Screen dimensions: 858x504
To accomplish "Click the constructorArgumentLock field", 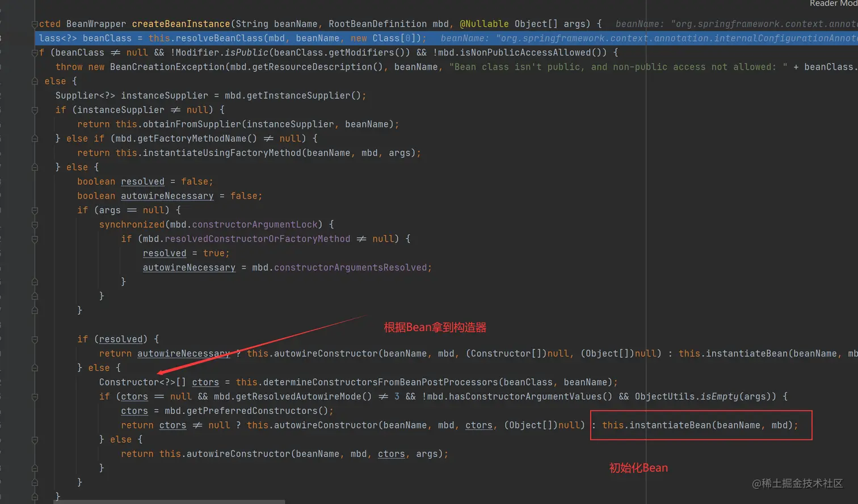I will click(255, 225).
